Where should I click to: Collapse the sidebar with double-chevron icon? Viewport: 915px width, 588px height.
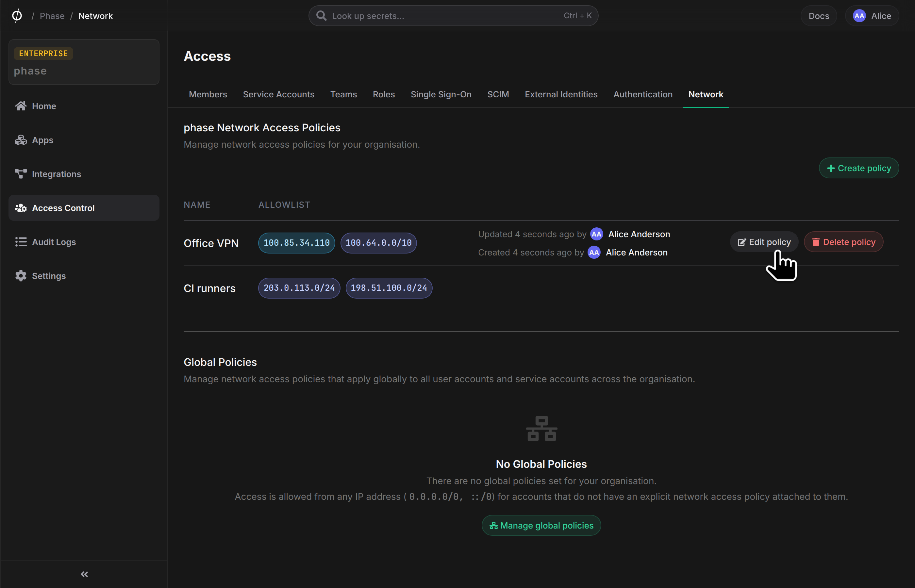84,574
